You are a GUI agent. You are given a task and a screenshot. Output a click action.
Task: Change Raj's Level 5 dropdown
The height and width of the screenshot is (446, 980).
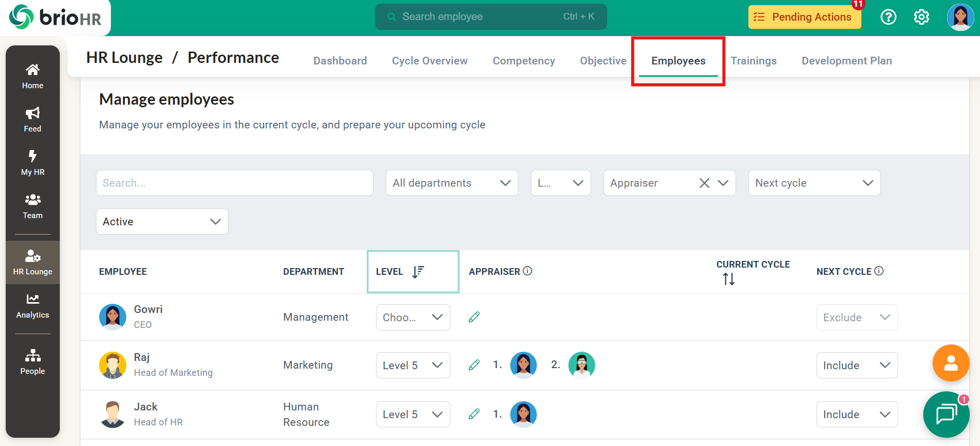tap(413, 366)
